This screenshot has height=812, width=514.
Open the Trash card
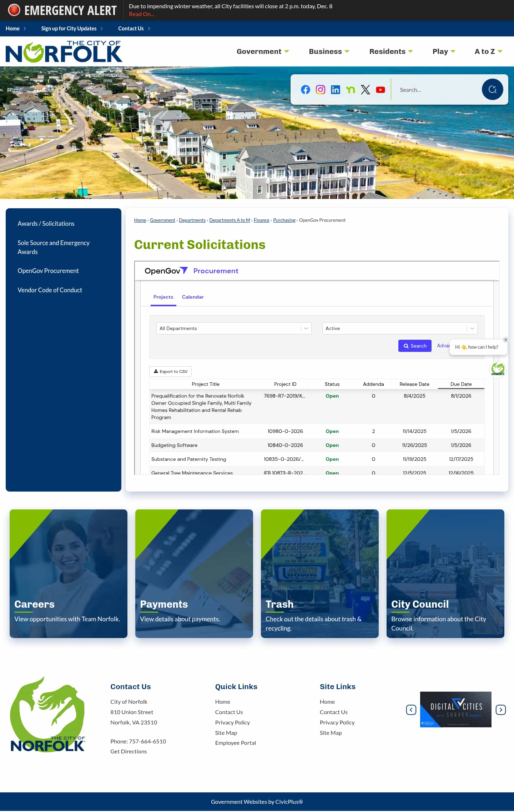[320, 574]
